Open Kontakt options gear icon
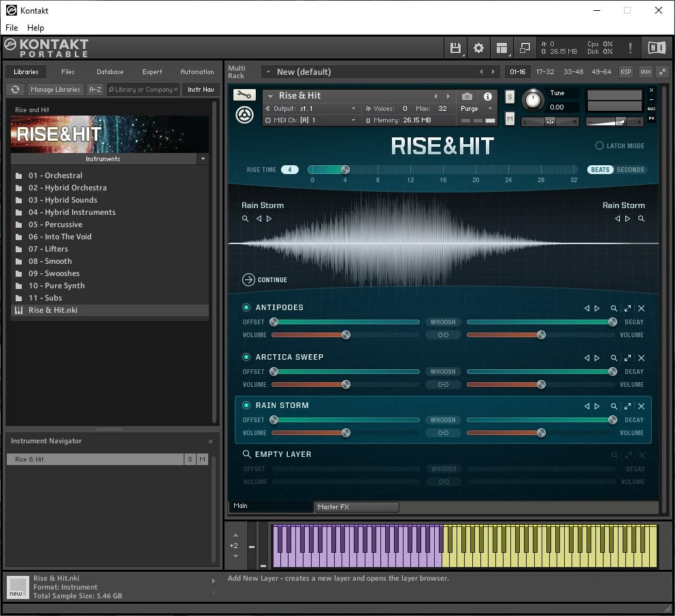The height and width of the screenshot is (616, 675). [x=478, y=48]
